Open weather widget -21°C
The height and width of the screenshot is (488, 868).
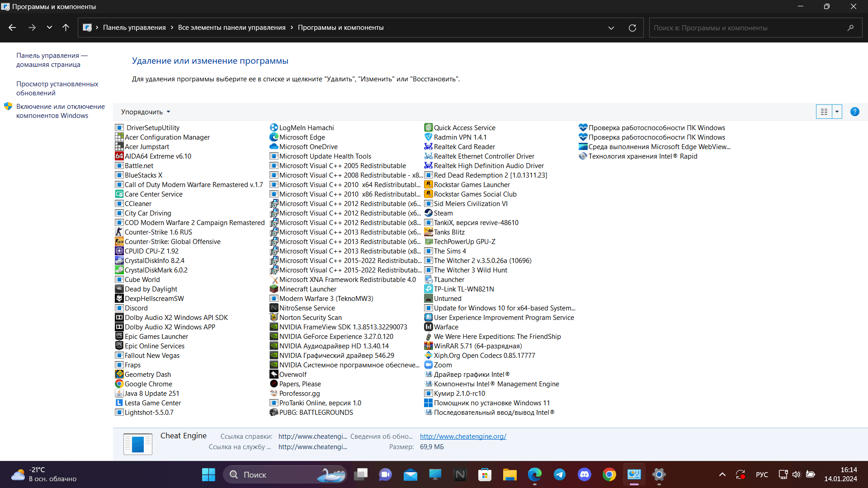[44, 474]
